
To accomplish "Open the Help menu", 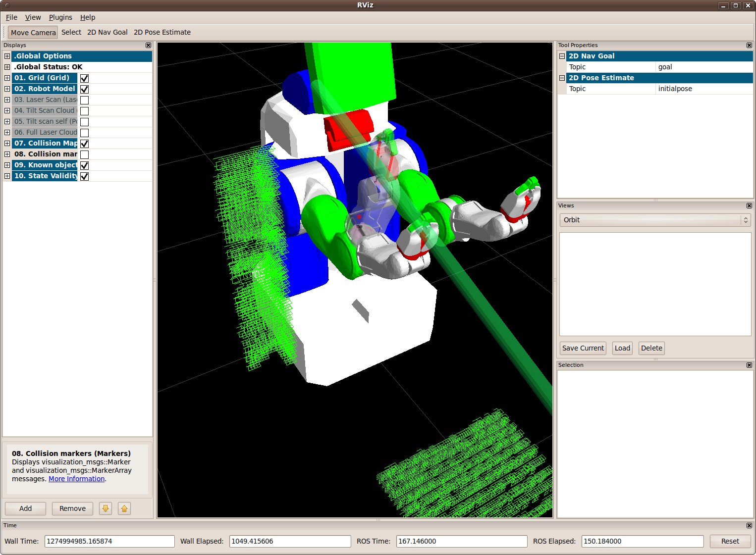I will click(x=88, y=17).
